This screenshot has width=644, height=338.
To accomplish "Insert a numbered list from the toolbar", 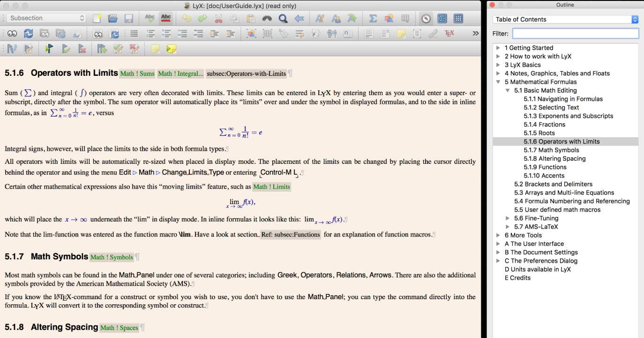I will click(150, 34).
